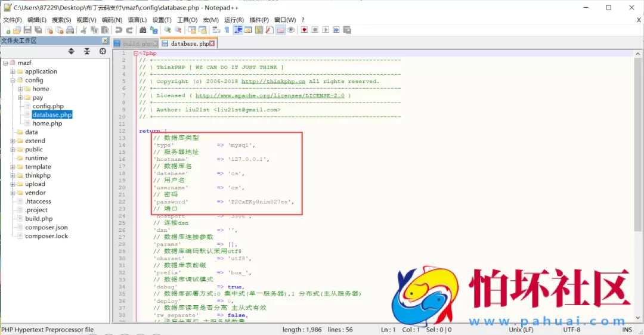
Task: Click the Paste toolbar icon
Action: pyautogui.click(x=105, y=30)
